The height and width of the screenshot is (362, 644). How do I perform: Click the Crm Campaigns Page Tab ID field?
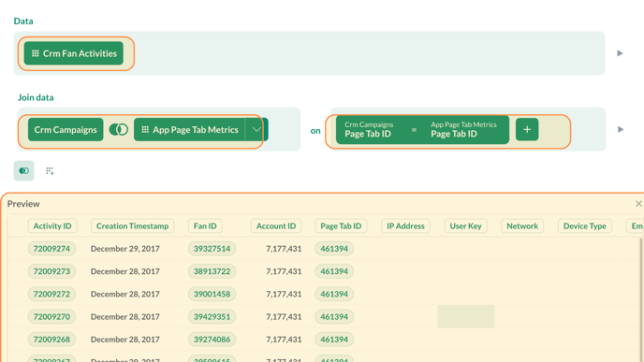369,130
